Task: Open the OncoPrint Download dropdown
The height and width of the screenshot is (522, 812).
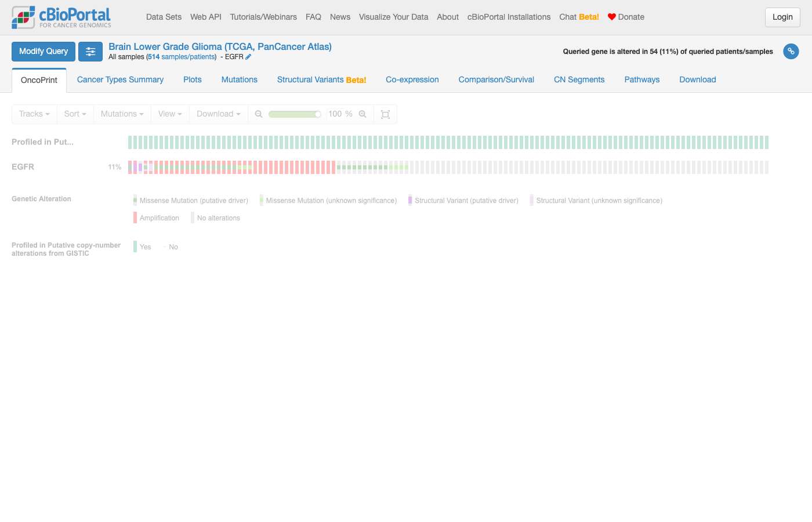Action: pyautogui.click(x=218, y=114)
